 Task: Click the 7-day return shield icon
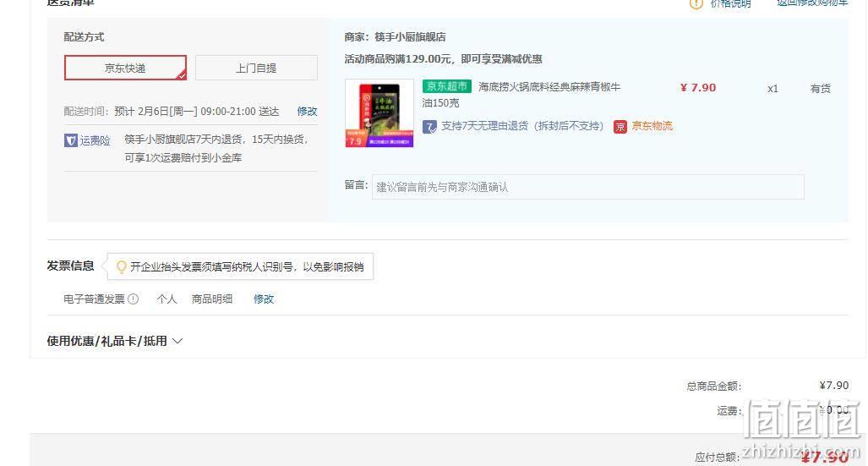click(x=429, y=127)
